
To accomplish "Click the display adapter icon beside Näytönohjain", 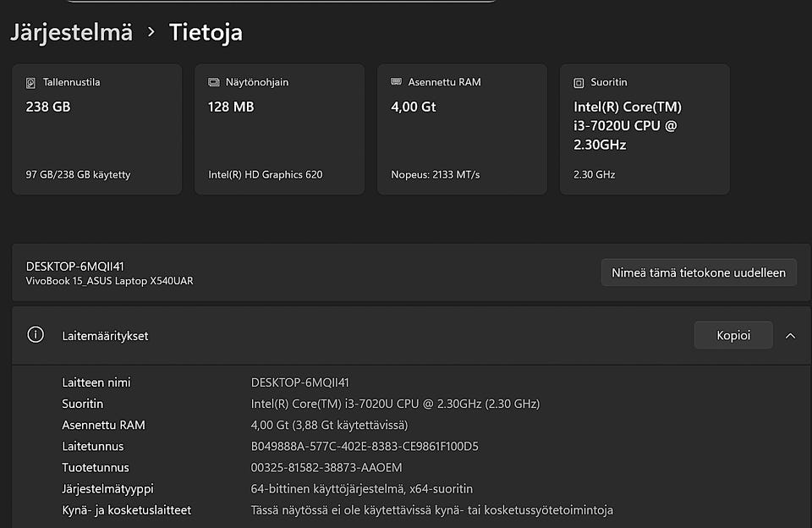I will point(213,83).
